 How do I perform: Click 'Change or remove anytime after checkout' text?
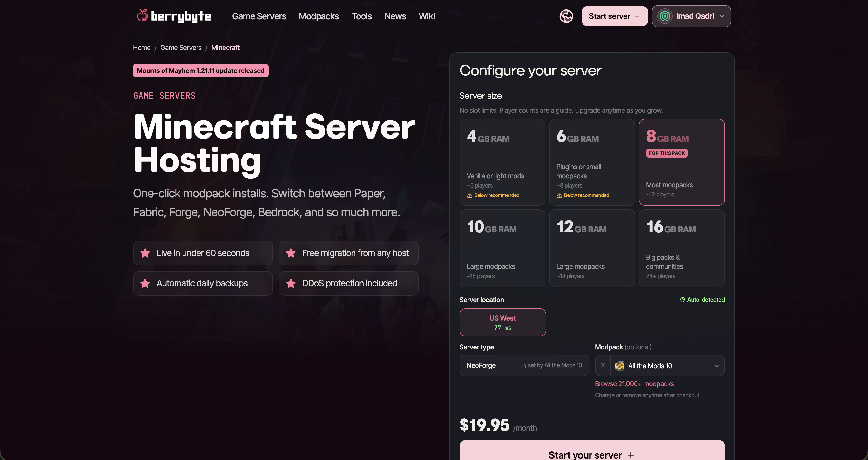point(647,395)
